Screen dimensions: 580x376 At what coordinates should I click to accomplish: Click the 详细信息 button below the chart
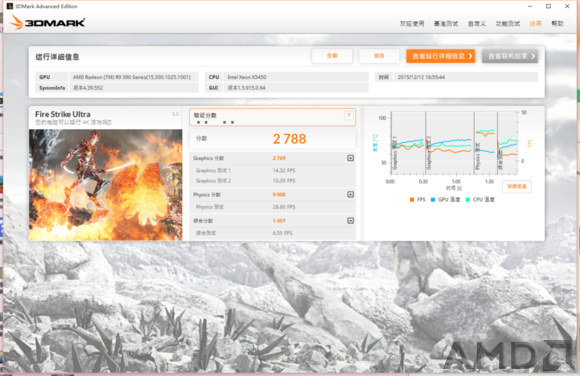click(517, 187)
